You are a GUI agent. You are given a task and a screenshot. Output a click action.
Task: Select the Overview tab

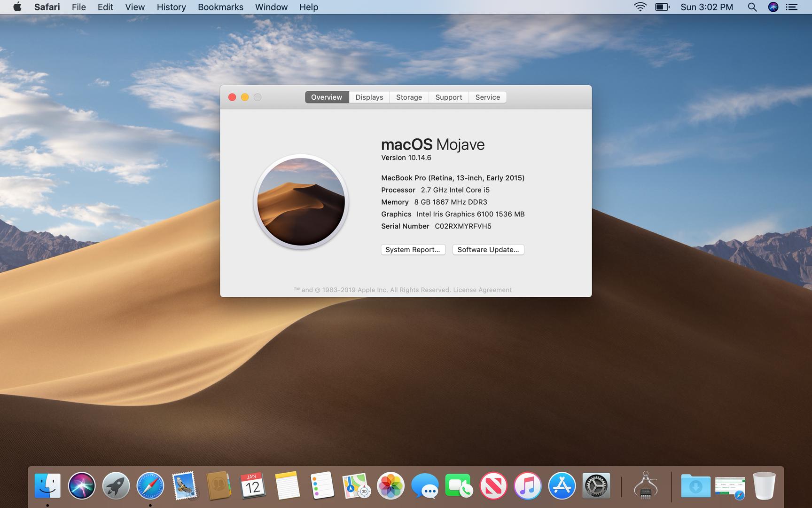click(x=327, y=97)
